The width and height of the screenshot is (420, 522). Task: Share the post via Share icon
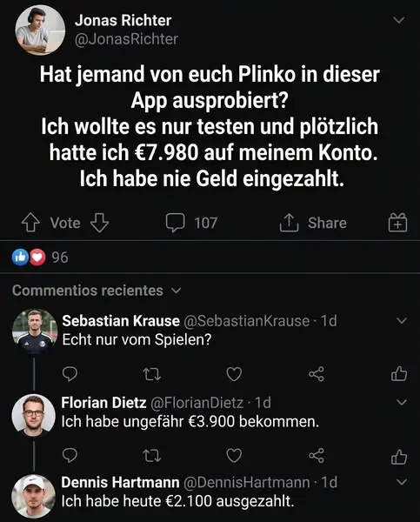313,223
